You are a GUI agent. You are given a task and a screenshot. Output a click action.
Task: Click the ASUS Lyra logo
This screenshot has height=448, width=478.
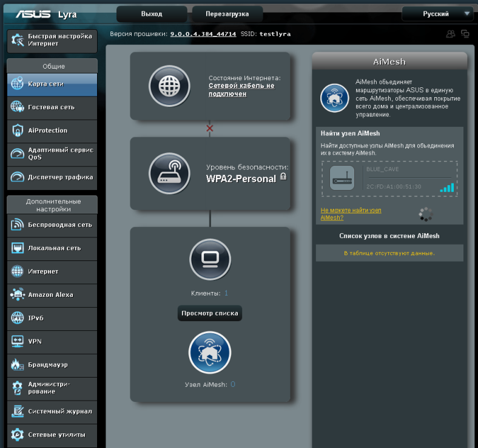coord(46,14)
